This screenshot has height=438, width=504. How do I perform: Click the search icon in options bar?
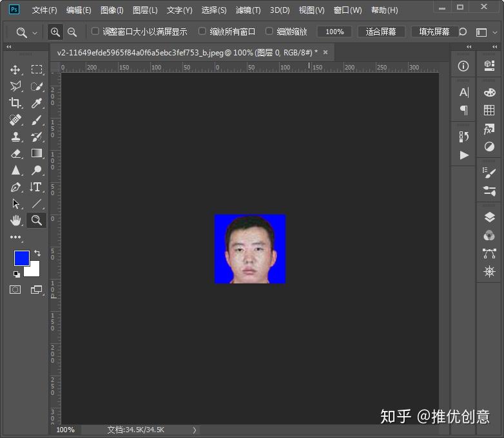[x=463, y=32]
